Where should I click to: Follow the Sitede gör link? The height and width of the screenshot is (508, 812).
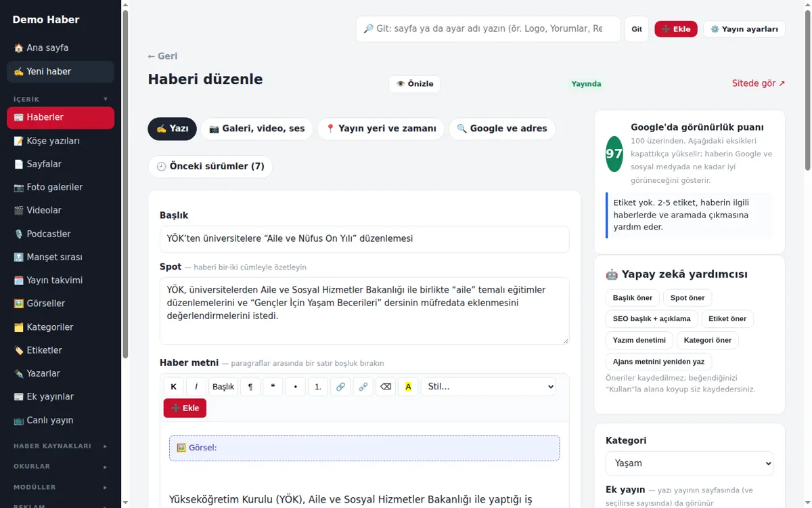pyautogui.click(x=759, y=83)
